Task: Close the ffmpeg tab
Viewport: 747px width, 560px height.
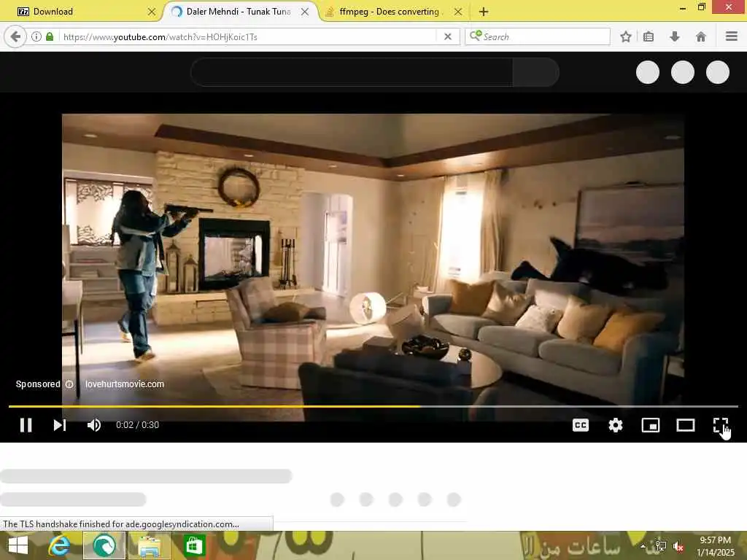Action: click(458, 12)
